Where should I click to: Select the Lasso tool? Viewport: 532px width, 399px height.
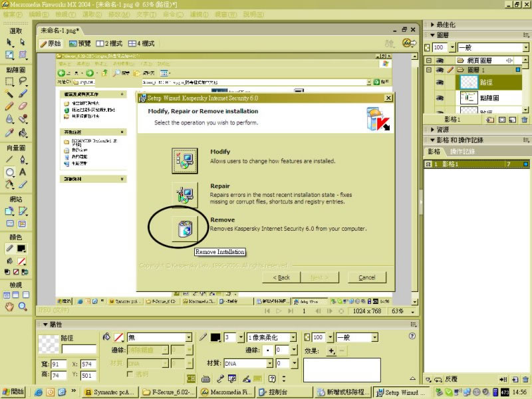click(x=23, y=81)
